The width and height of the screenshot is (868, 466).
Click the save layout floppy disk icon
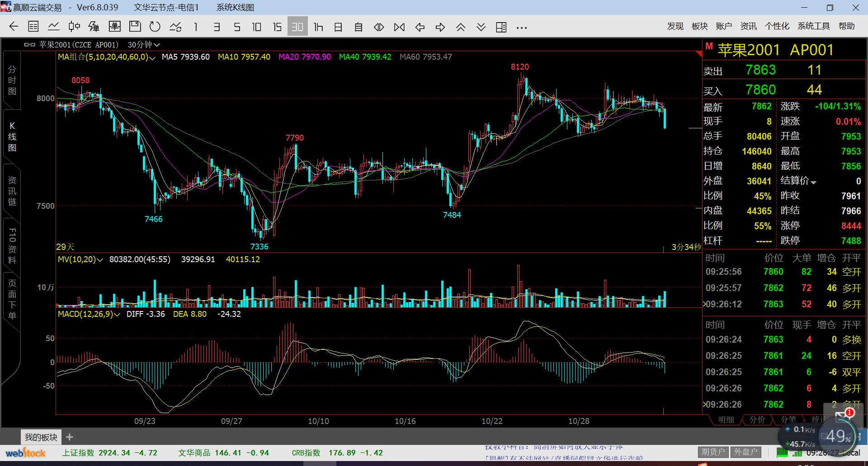tap(135, 27)
